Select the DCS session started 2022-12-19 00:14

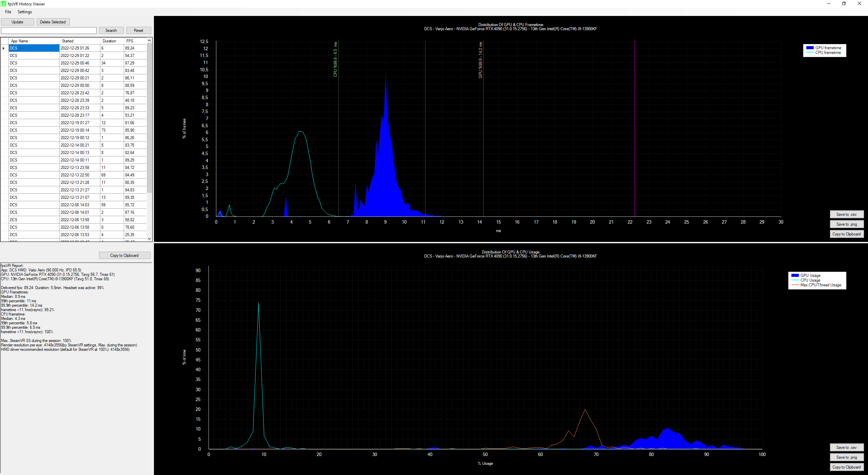[x=78, y=130]
